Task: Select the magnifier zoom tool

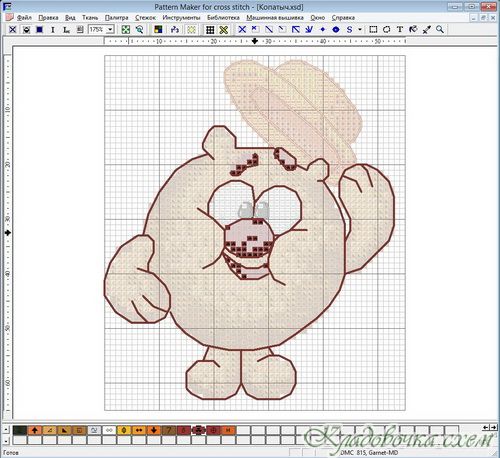Action: pyautogui.click(x=440, y=30)
